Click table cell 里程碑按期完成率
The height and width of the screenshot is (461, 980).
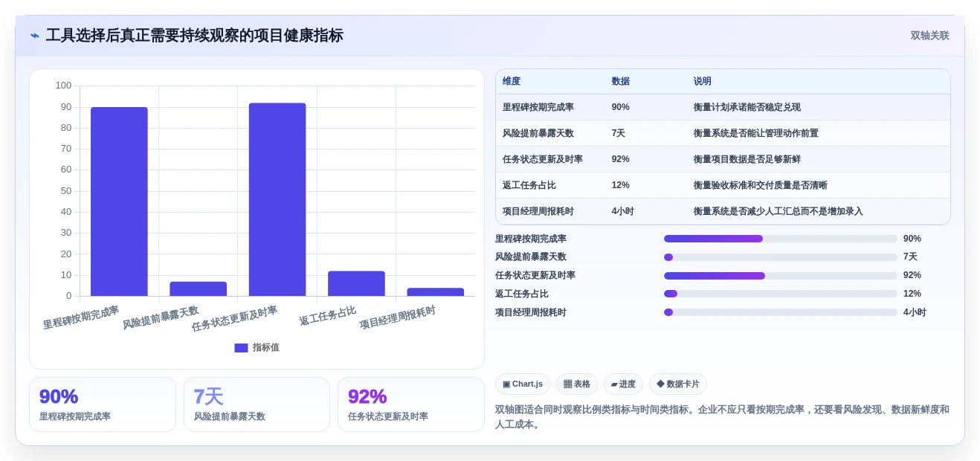(x=538, y=107)
